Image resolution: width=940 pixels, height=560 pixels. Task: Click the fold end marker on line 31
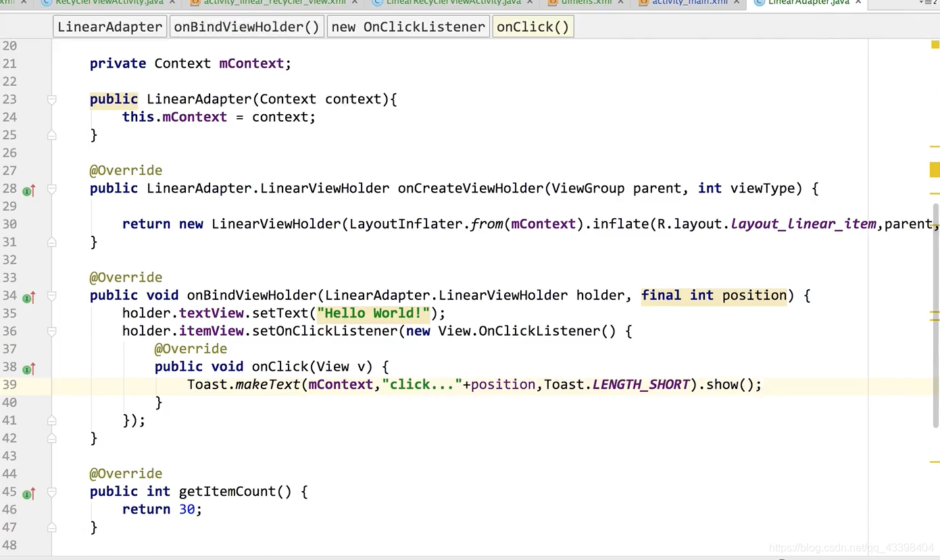click(x=51, y=242)
